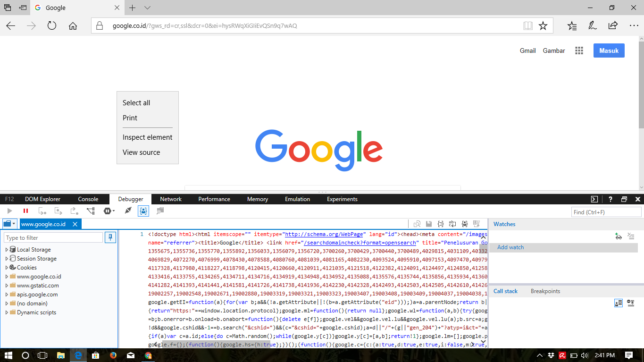Screen dimensions: 644x362
Task: Click the Add watch glasses icon
Action: pos(619,236)
